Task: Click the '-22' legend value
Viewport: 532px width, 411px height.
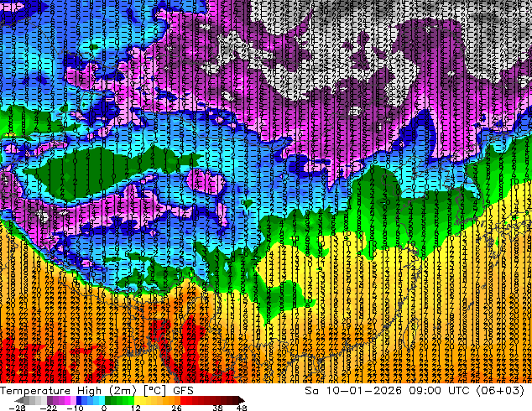Action: (x=48, y=408)
